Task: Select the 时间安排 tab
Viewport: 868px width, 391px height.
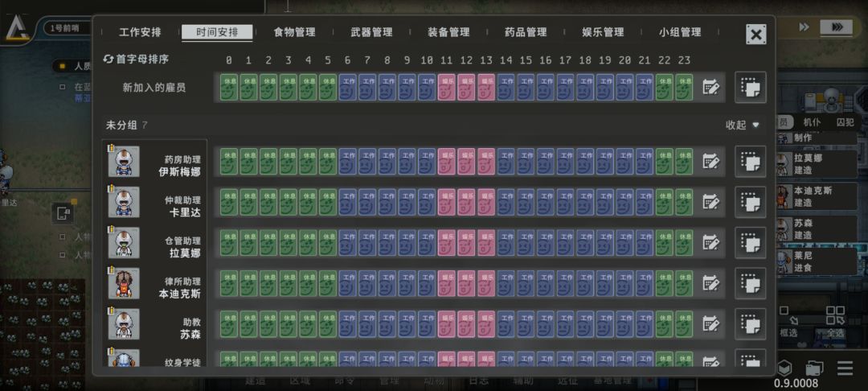Action: coord(217,32)
